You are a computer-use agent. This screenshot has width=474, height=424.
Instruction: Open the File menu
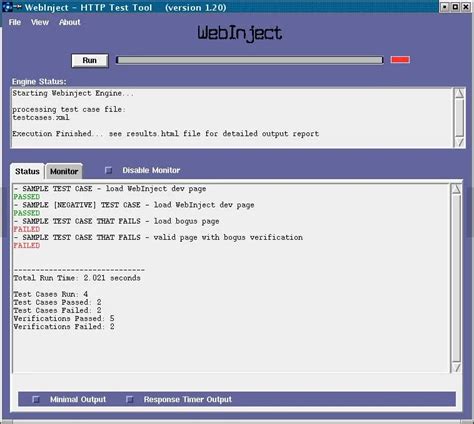(15, 22)
